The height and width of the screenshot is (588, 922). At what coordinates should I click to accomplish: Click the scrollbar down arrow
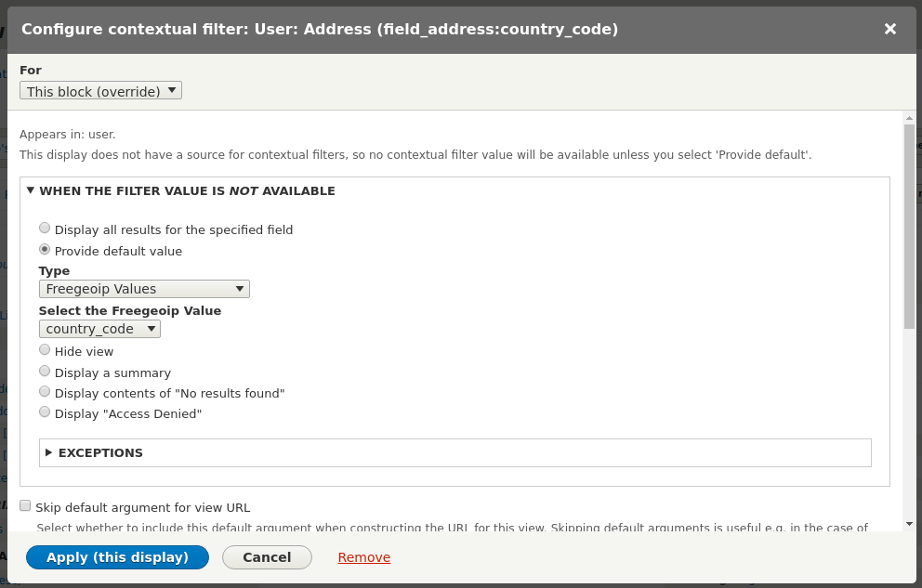(x=909, y=524)
